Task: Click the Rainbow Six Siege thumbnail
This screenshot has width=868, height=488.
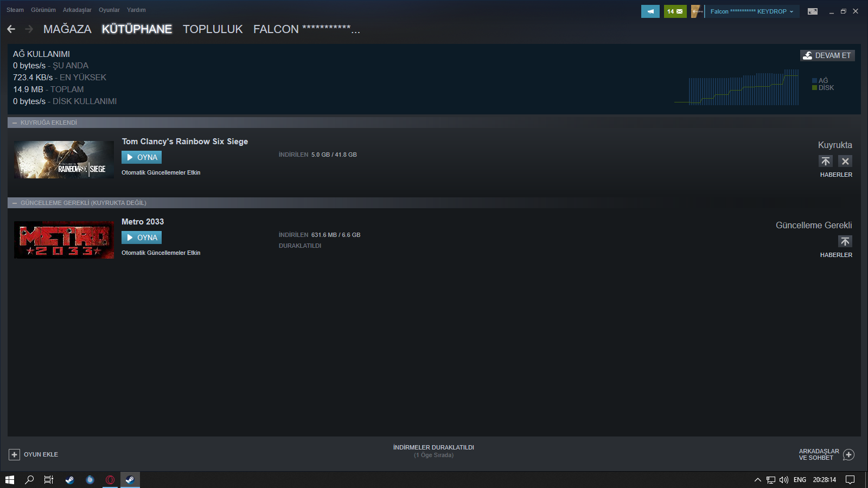Action: click(x=64, y=159)
